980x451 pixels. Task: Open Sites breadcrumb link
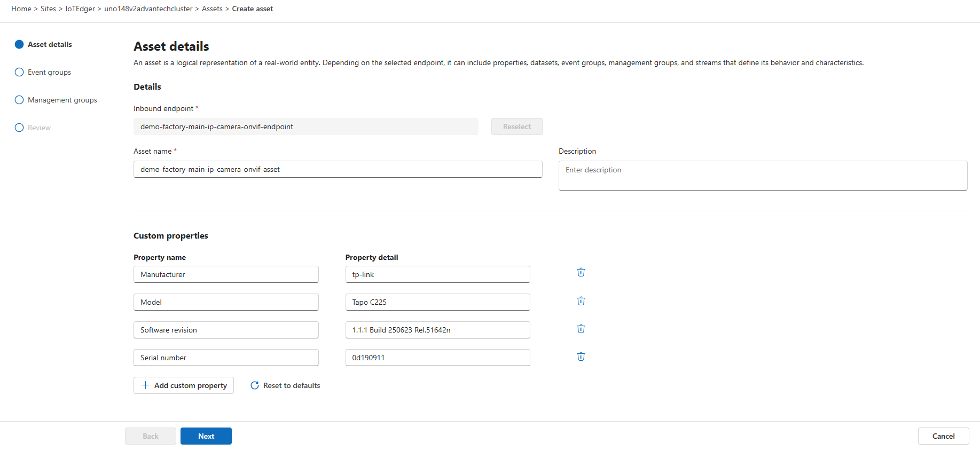(x=48, y=9)
